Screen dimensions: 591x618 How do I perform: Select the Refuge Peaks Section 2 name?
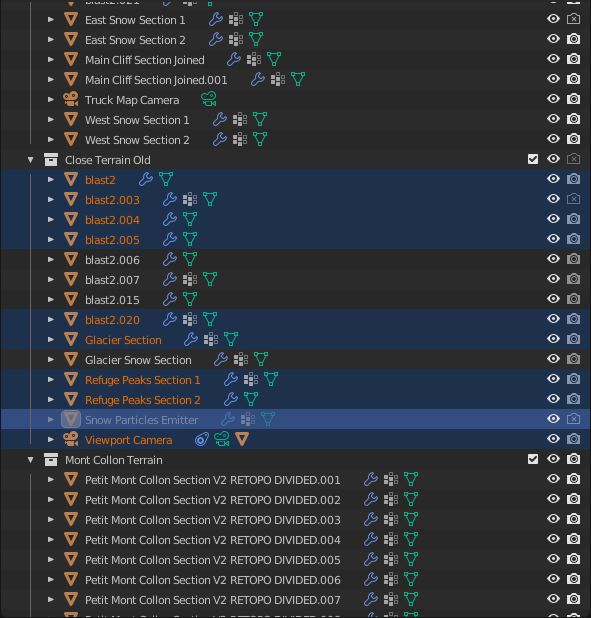click(x=143, y=400)
